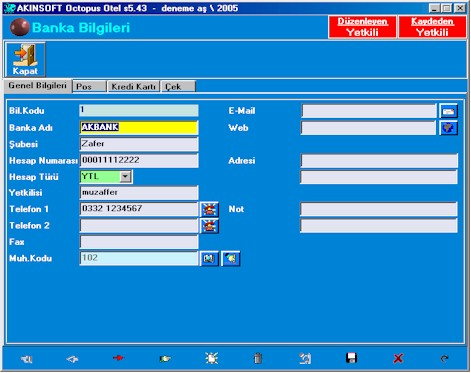Viewport: 471px width, 373px height.
Task: Expand the Hesap Türü YTL dropdown
Action: tap(125, 176)
